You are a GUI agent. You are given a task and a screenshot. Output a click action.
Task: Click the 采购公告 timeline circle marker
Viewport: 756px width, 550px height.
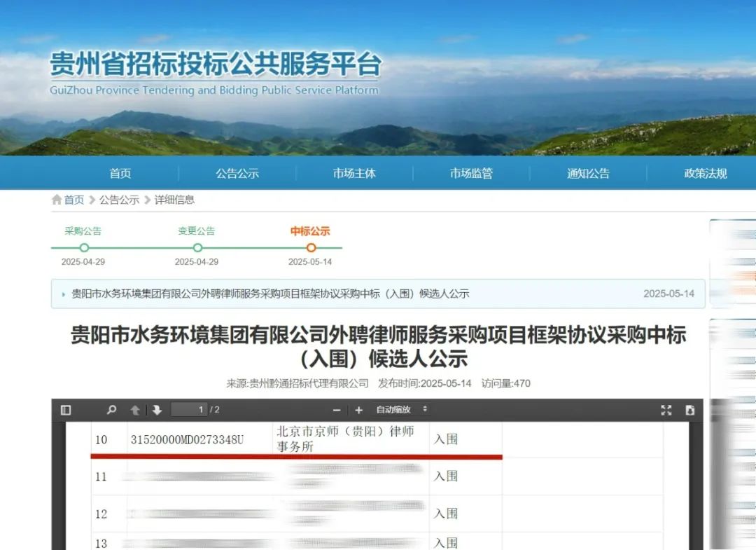[85, 248]
